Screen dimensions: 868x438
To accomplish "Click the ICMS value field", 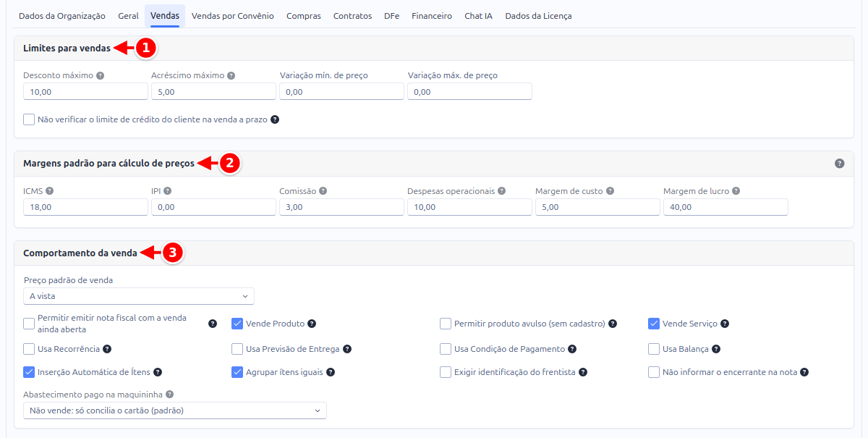I will pos(86,207).
